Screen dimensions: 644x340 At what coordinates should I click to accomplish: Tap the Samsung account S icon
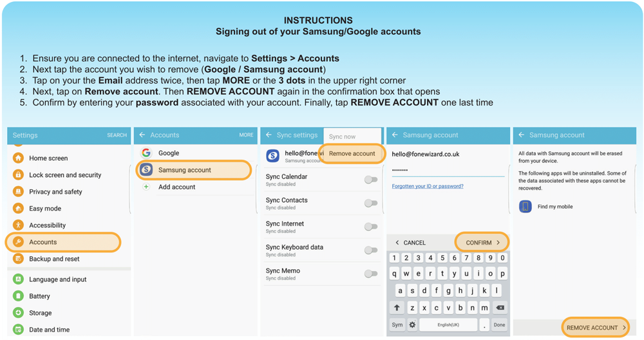click(146, 170)
